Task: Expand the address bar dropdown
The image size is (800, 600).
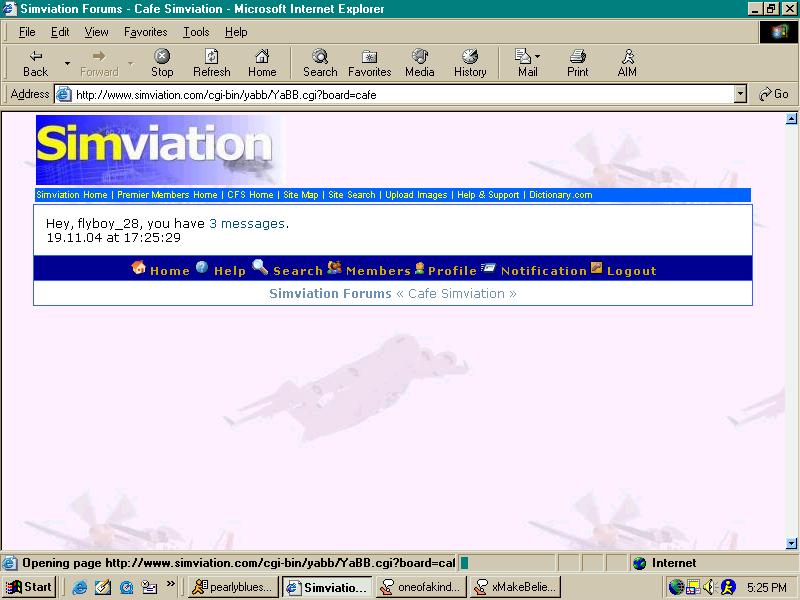Action: (x=740, y=94)
